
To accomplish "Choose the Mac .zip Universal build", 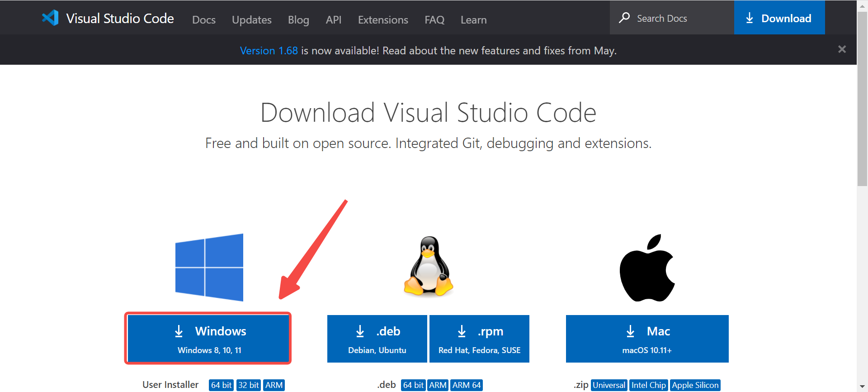I will [x=609, y=385].
